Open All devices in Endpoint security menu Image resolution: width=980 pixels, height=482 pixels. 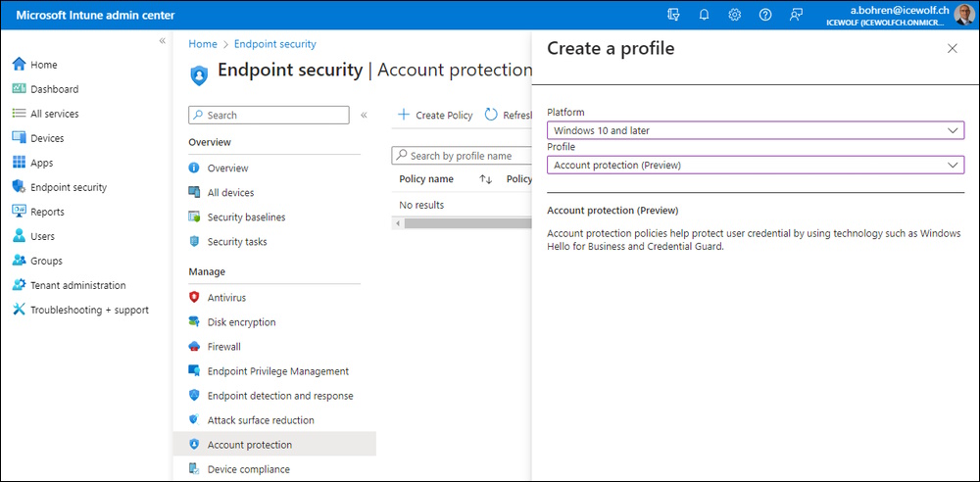click(230, 193)
